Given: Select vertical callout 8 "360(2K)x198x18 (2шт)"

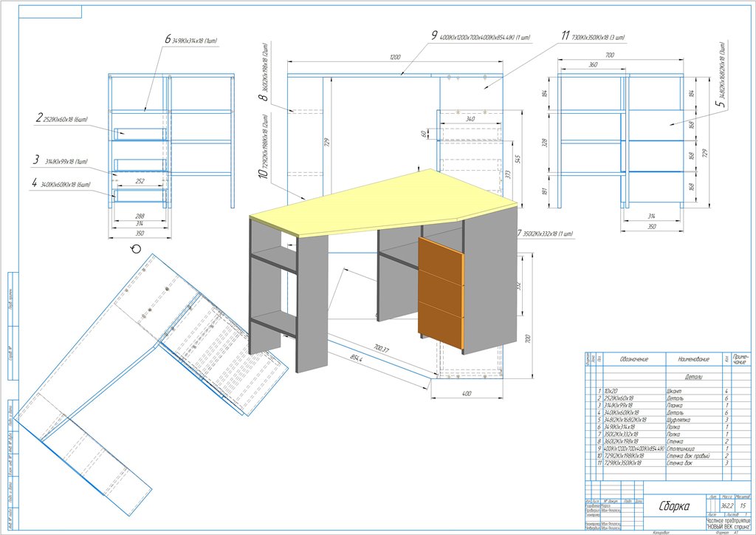Looking at the screenshot, I should coord(264,72).
